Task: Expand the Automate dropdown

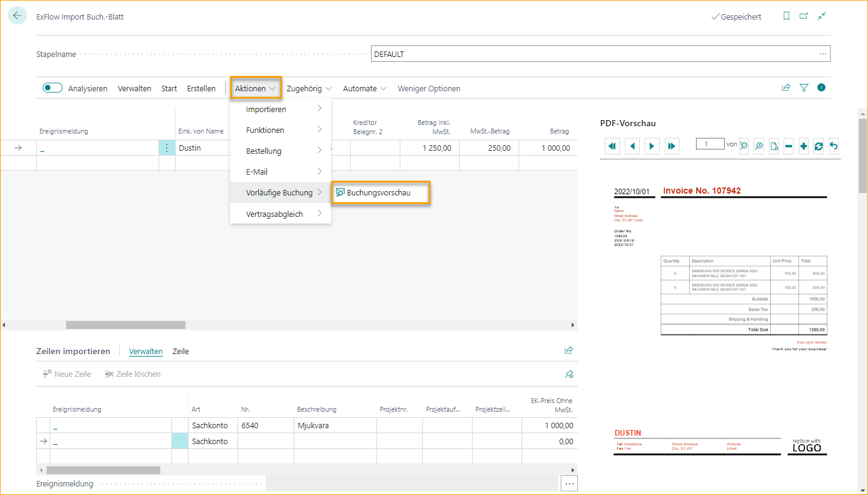Action: (x=364, y=88)
